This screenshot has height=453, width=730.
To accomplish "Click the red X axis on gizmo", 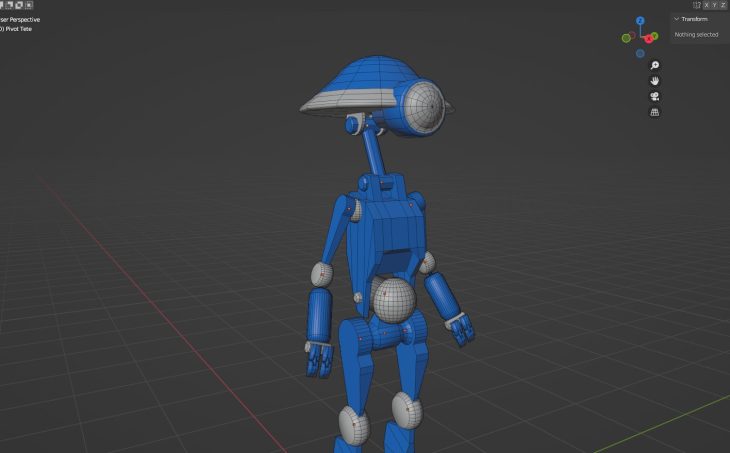I will pos(649,39).
